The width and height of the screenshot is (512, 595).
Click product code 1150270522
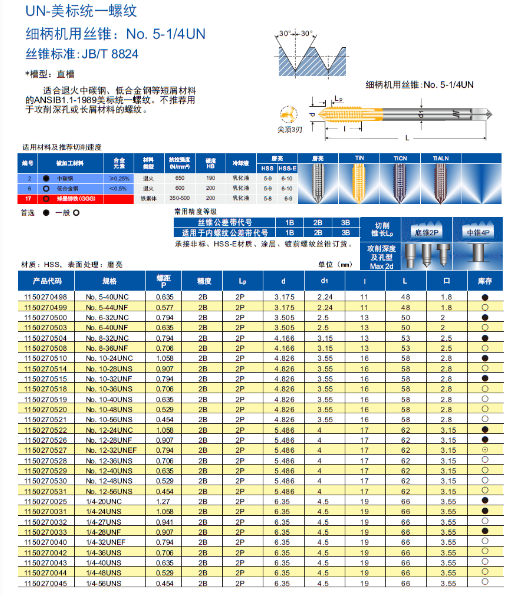(x=46, y=430)
